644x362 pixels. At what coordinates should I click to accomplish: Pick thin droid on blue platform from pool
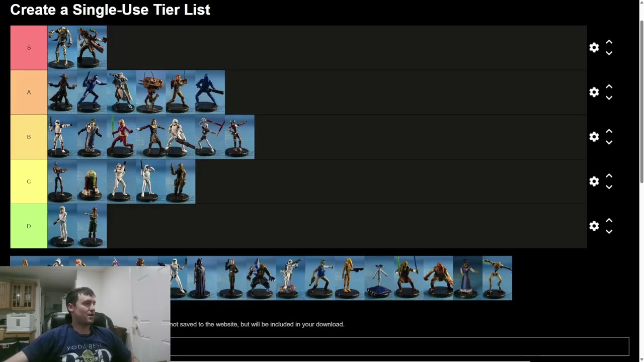coord(379,278)
